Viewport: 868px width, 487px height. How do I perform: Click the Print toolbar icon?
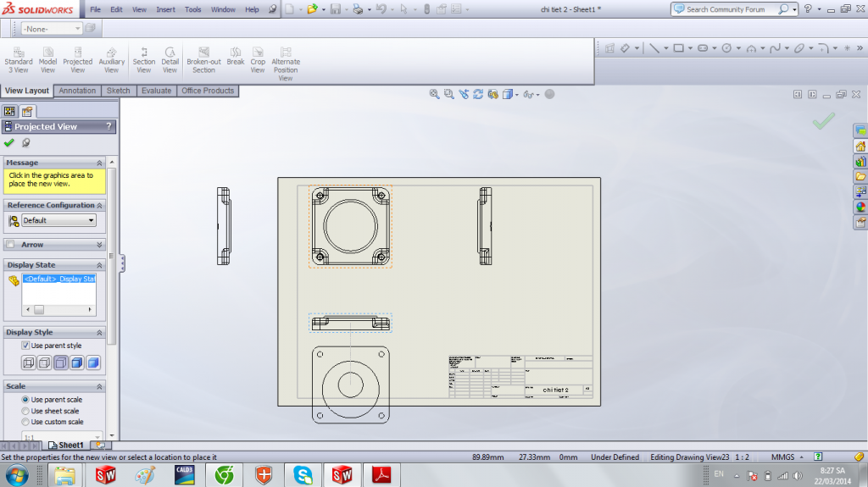[x=358, y=9]
